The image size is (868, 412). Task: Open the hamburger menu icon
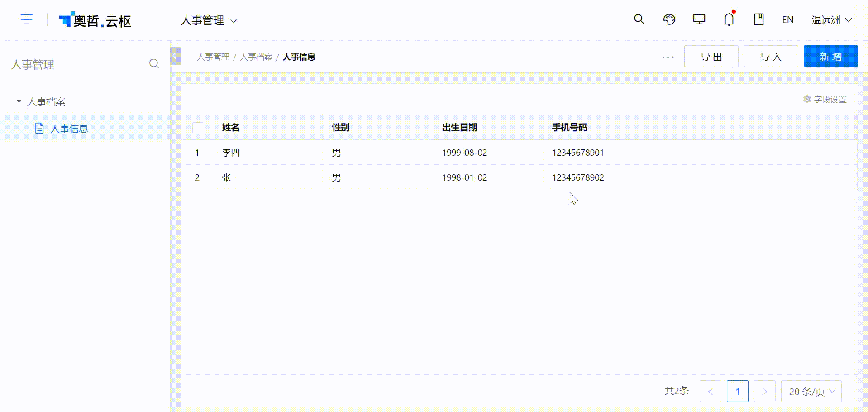[27, 19]
